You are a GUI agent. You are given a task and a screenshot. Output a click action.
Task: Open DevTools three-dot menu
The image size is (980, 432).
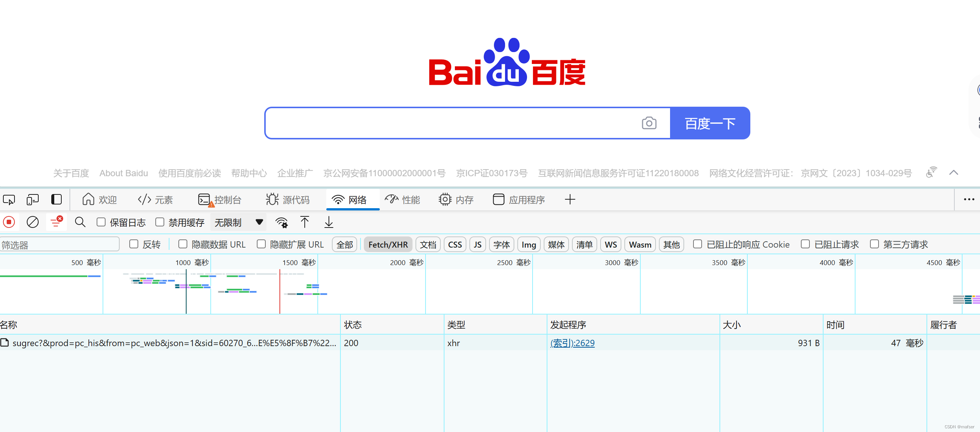coord(968,199)
